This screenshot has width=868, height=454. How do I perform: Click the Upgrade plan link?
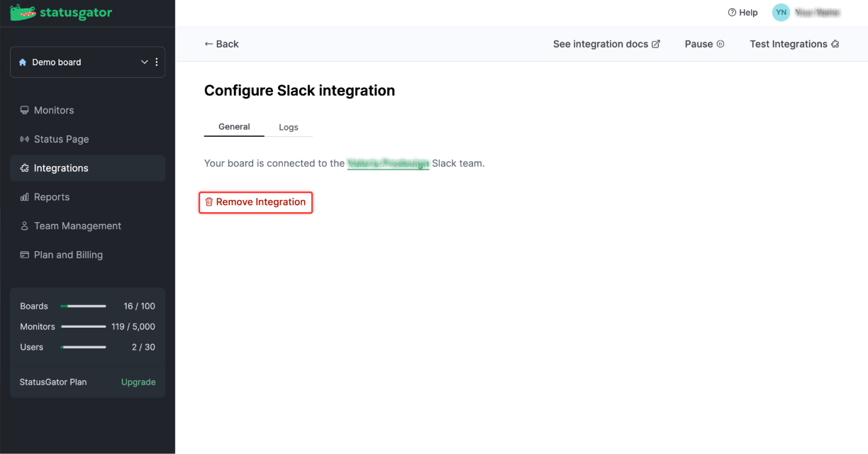[x=138, y=382]
